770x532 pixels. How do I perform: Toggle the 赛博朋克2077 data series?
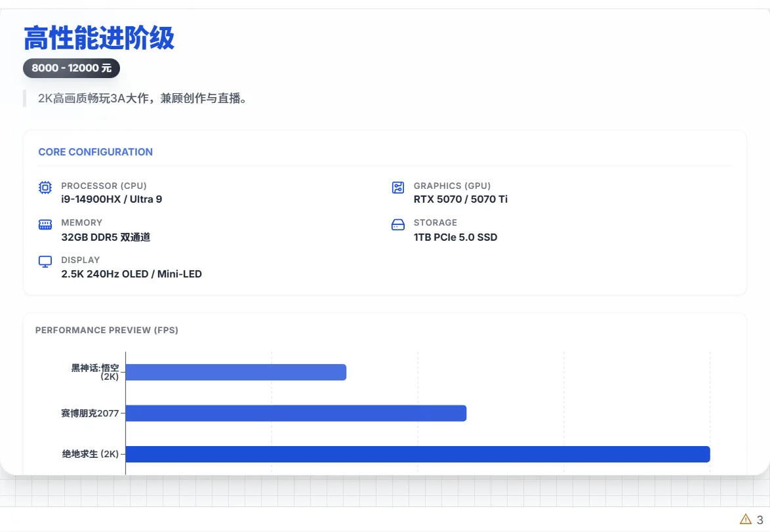(91, 413)
